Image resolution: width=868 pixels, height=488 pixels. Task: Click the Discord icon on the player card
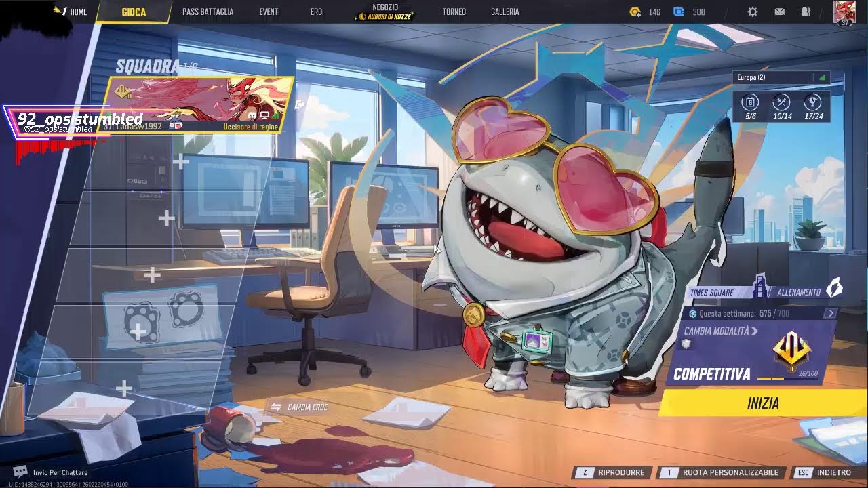(x=252, y=116)
